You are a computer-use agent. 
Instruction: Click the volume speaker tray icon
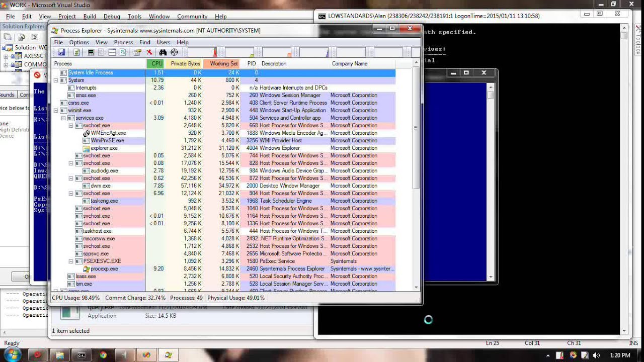click(x=597, y=355)
